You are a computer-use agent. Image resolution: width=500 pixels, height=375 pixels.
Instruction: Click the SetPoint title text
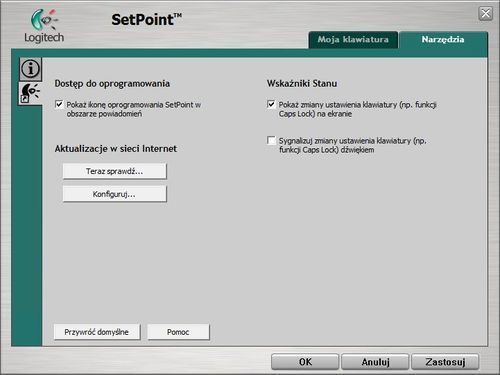147,19
